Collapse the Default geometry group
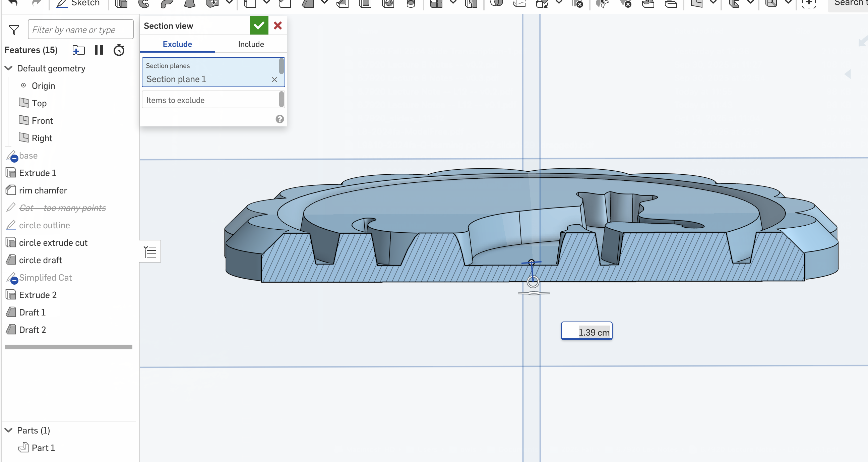The image size is (868, 462). [x=9, y=68]
